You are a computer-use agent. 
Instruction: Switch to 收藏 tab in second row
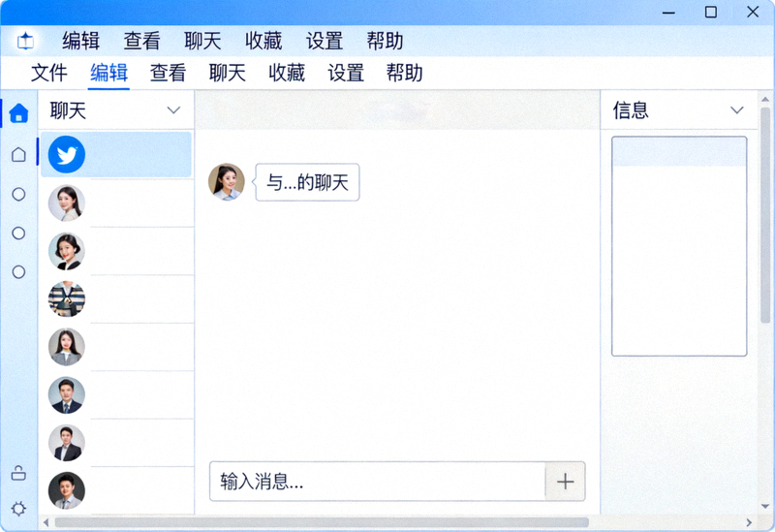(287, 74)
